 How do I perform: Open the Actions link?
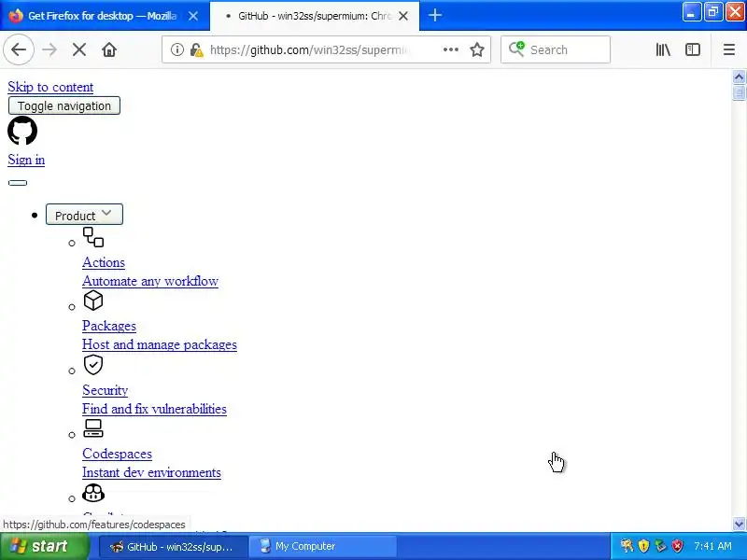(104, 262)
